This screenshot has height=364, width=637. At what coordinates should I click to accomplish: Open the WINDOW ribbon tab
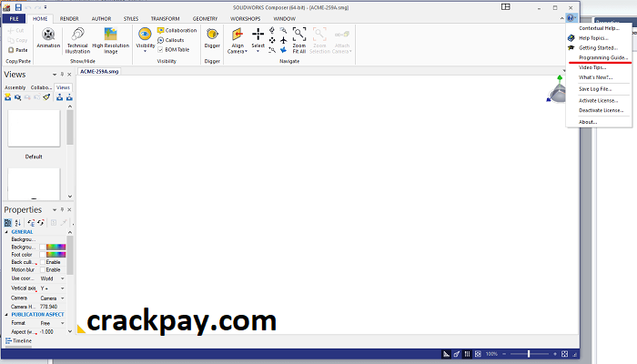(284, 19)
